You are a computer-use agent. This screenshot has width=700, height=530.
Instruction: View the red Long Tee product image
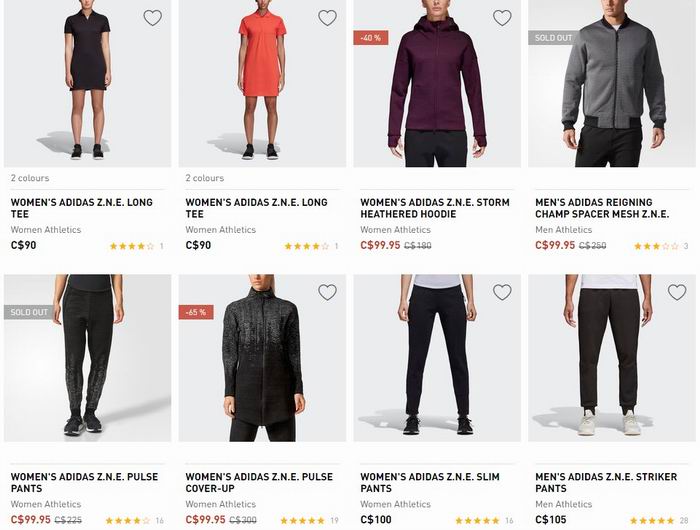click(262, 83)
